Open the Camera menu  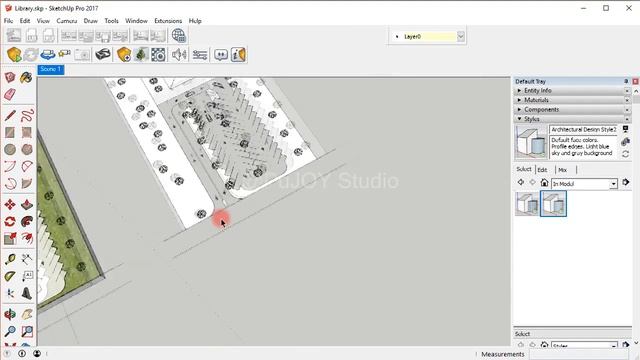(67, 21)
